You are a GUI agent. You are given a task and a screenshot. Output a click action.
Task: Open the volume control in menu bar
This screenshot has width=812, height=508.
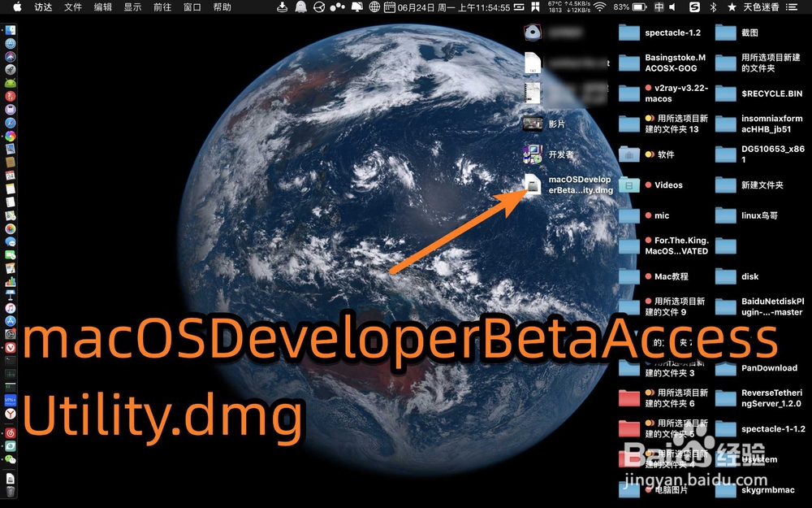(672, 7)
